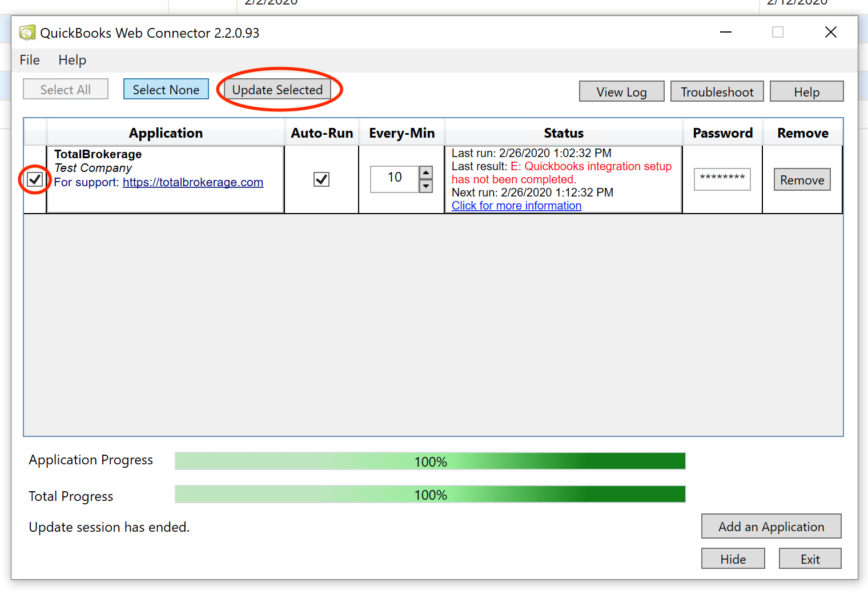Viewport: 868px width, 594px height.
Task: Click the Password column header
Action: (723, 133)
